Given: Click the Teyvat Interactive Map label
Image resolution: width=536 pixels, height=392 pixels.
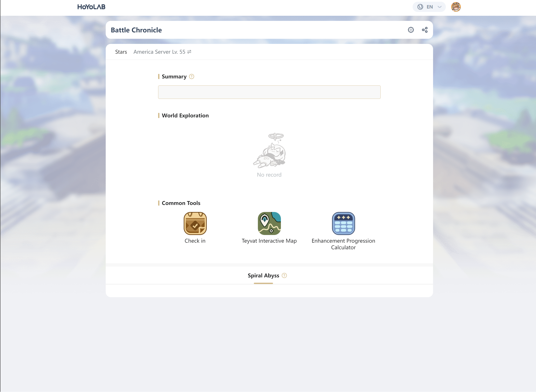Looking at the screenshot, I should pyautogui.click(x=269, y=241).
